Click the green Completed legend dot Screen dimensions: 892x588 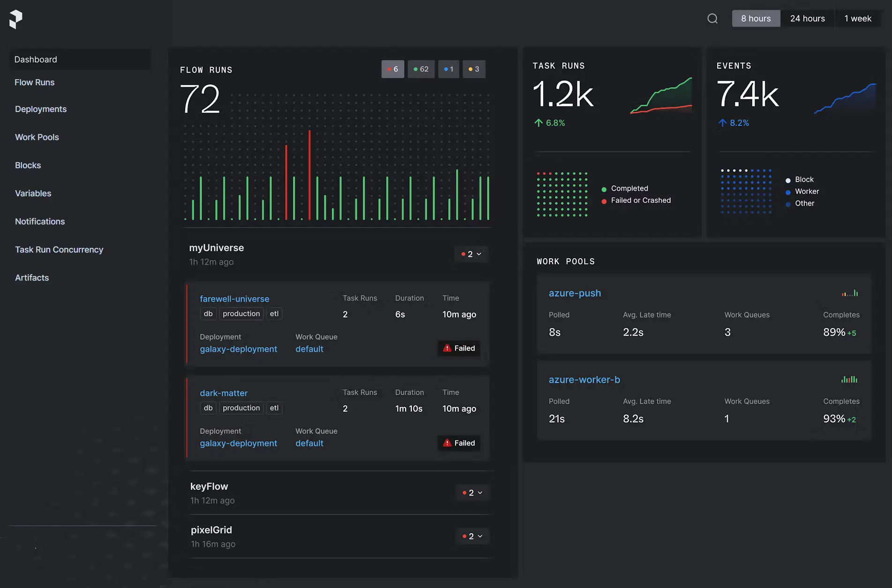[604, 188]
